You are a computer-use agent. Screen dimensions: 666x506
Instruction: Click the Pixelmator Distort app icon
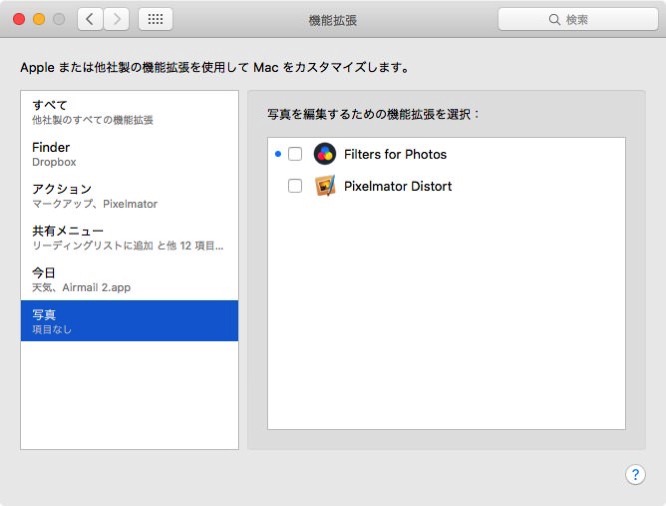coord(325,186)
